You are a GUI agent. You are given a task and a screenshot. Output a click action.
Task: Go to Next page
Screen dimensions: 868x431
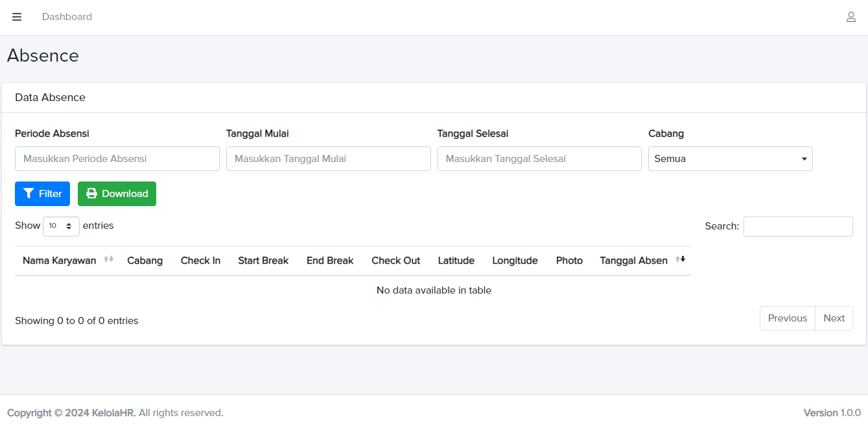834,318
